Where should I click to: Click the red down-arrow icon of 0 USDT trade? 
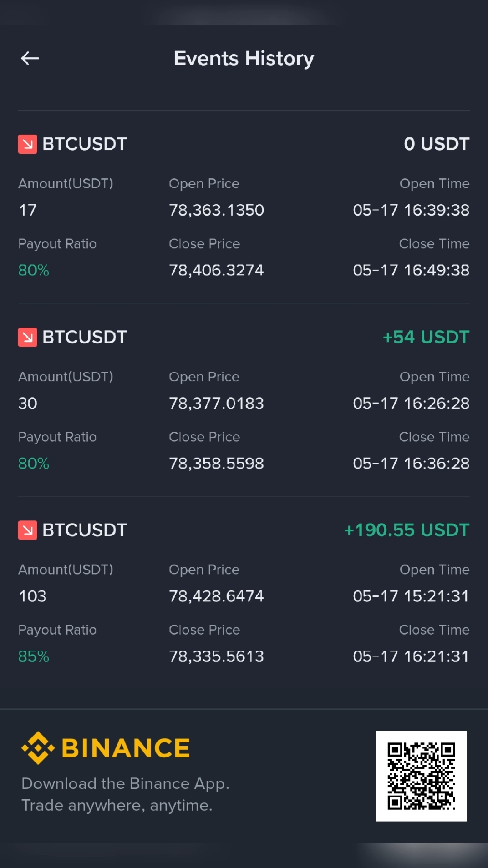27,144
